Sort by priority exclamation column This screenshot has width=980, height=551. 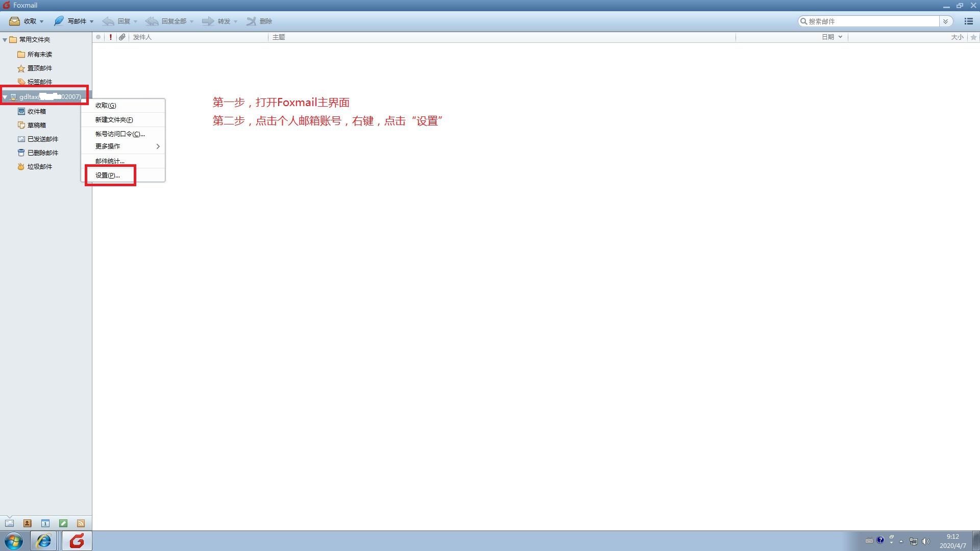(x=111, y=37)
